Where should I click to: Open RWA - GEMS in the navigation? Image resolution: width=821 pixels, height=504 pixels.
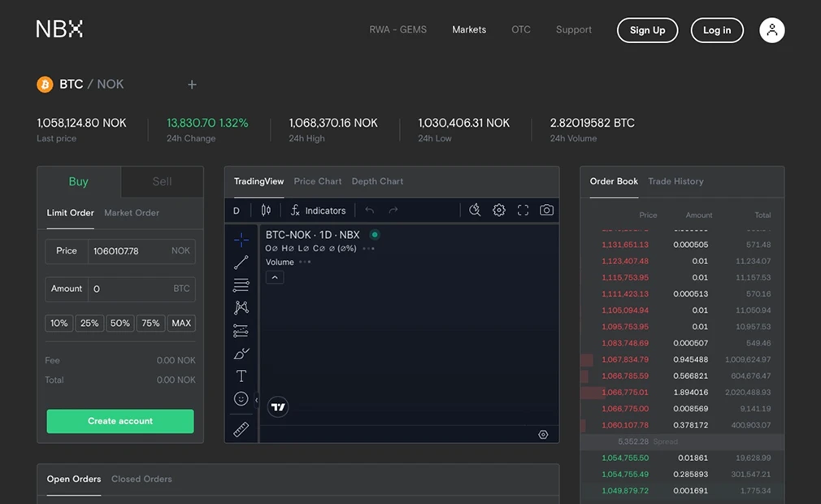tap(398, 30)
